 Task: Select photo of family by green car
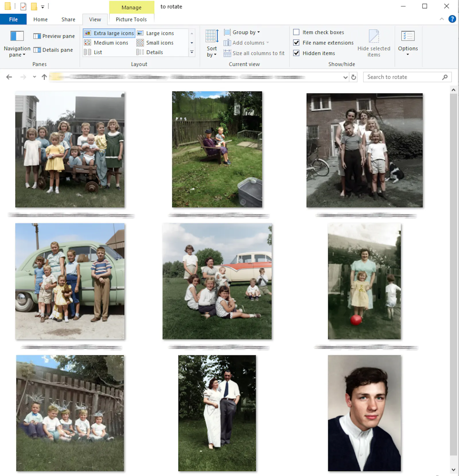click(70, 281)
